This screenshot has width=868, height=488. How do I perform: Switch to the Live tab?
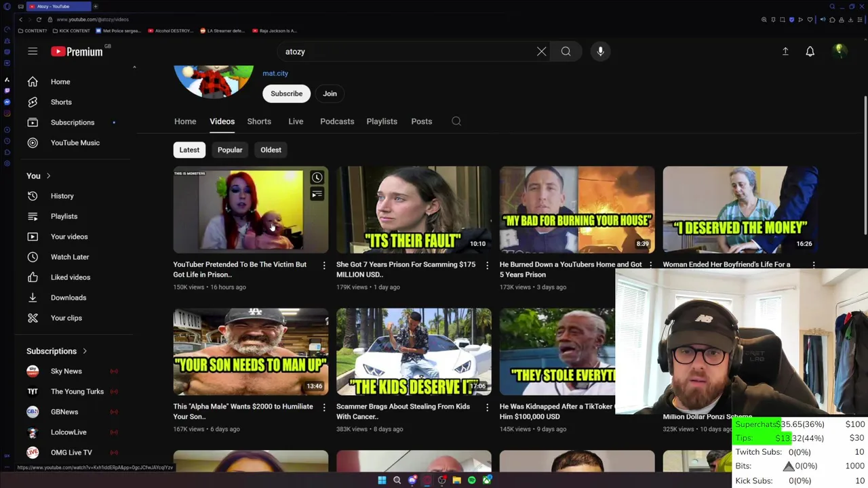296,121
